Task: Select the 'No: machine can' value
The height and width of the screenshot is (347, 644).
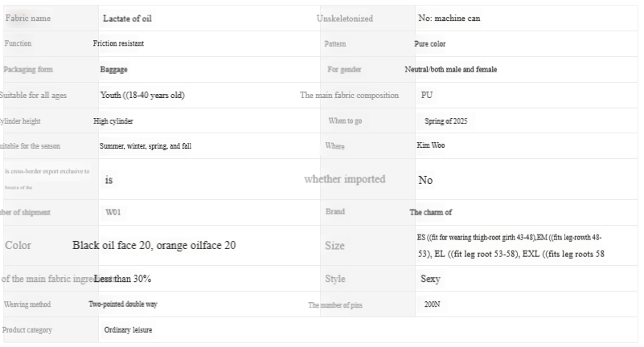Action: pyautogui.click(x=449, y=18)
